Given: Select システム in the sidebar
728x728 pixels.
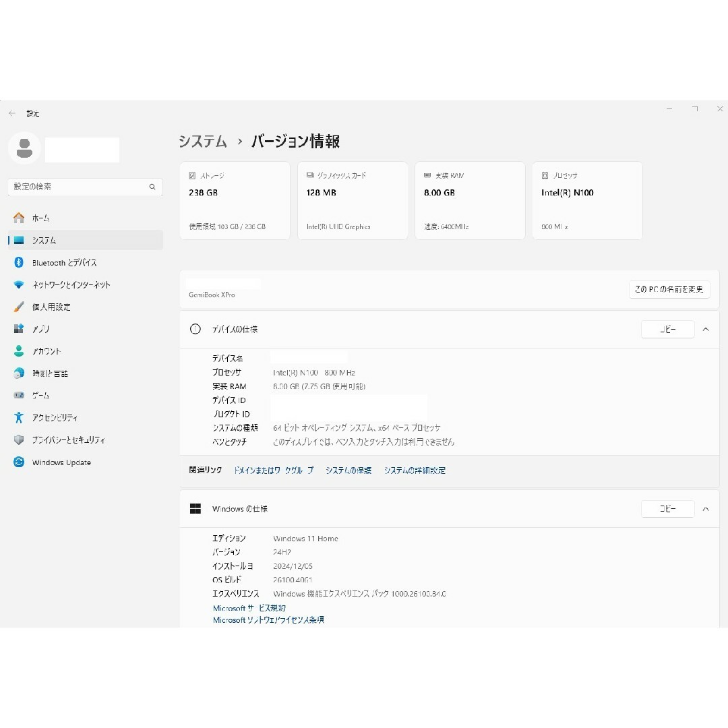Looking at the screenshot, I should point(86,240).
